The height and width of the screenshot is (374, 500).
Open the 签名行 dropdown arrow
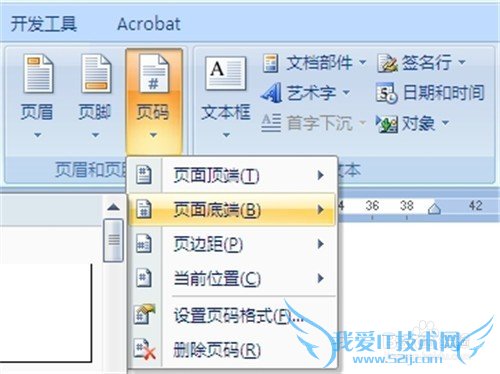[x=462, y=62]
